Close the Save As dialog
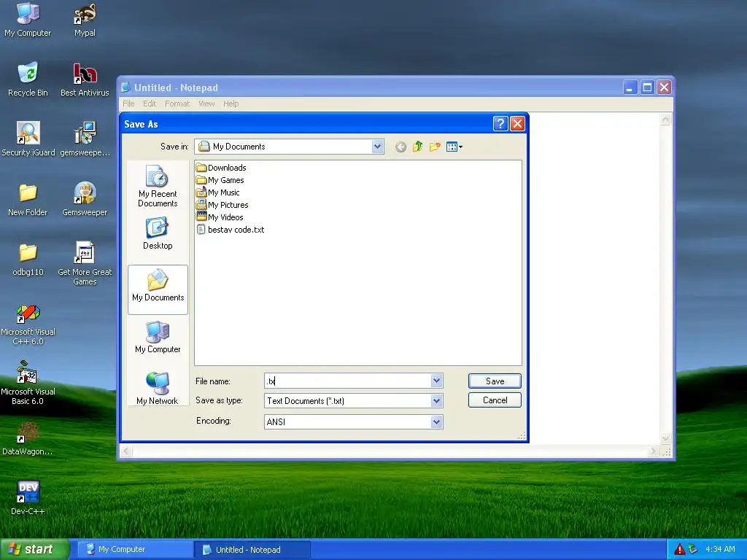The image size is (747, 560). [x=517, y=124]
